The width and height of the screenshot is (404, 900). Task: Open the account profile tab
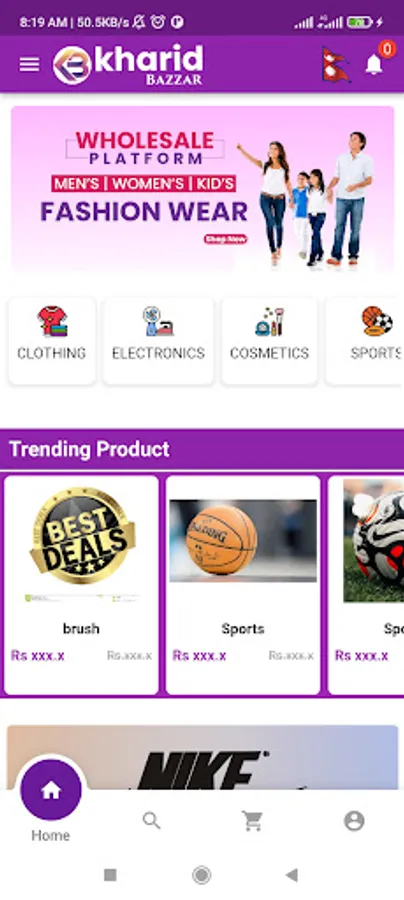[x=354, y=821]
